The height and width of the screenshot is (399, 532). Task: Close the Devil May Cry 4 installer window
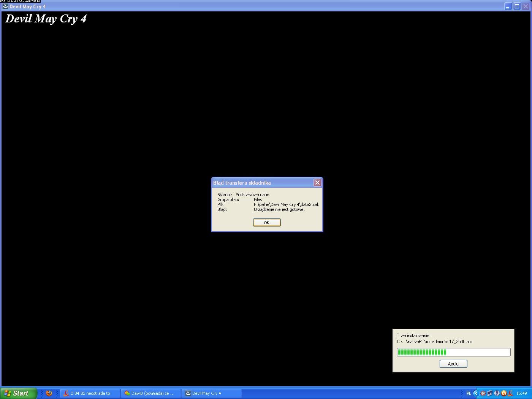(526, 6)
